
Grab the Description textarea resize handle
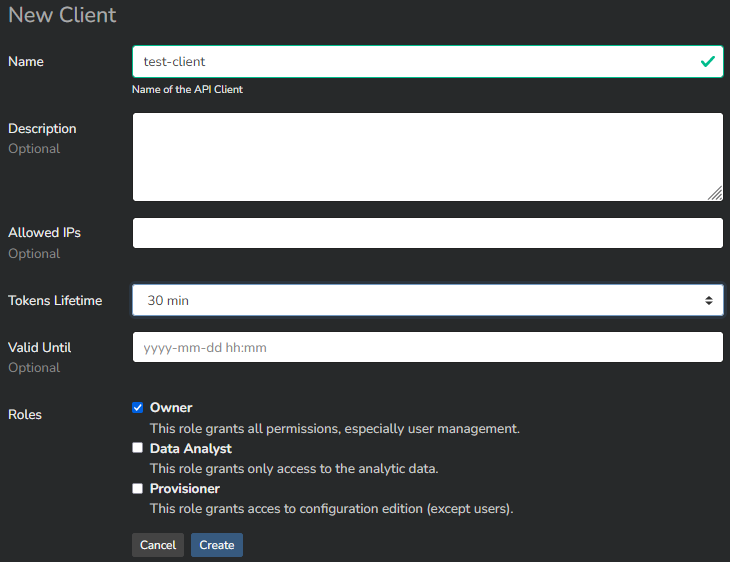pos(715,193)
